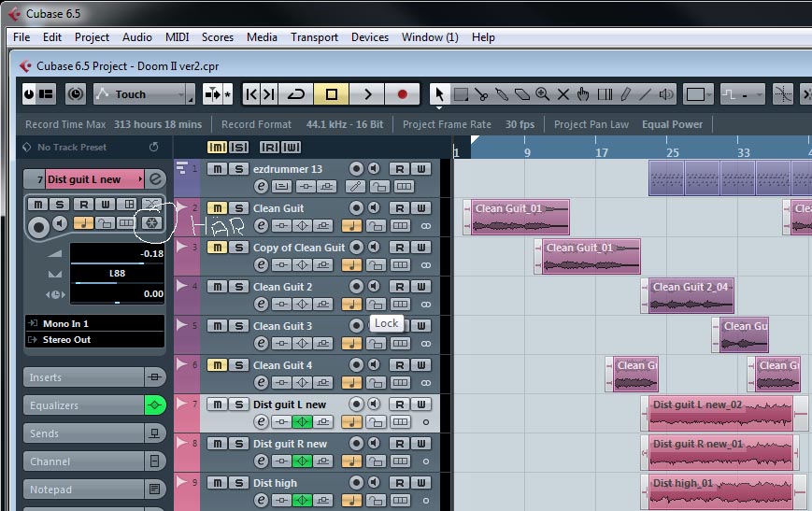Open edit channel settings for ezdrummer 13
The image size is (812, 511).
point(261,187)
